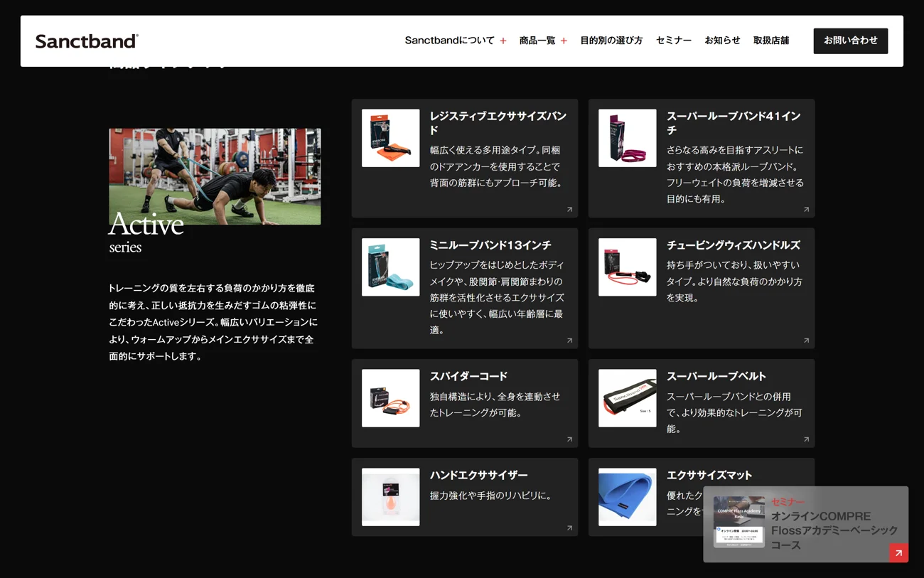Open the seminar popup thumbnail image
Screen dimensions: 924x578
pyautogui.click(x=739, y=522)
